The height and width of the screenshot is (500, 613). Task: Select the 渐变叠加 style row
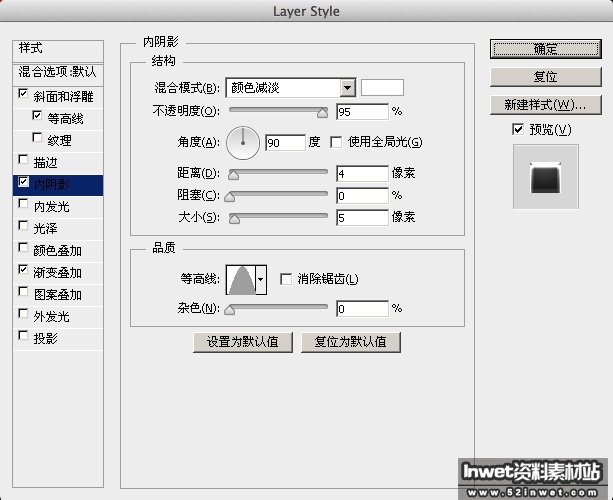58,272
